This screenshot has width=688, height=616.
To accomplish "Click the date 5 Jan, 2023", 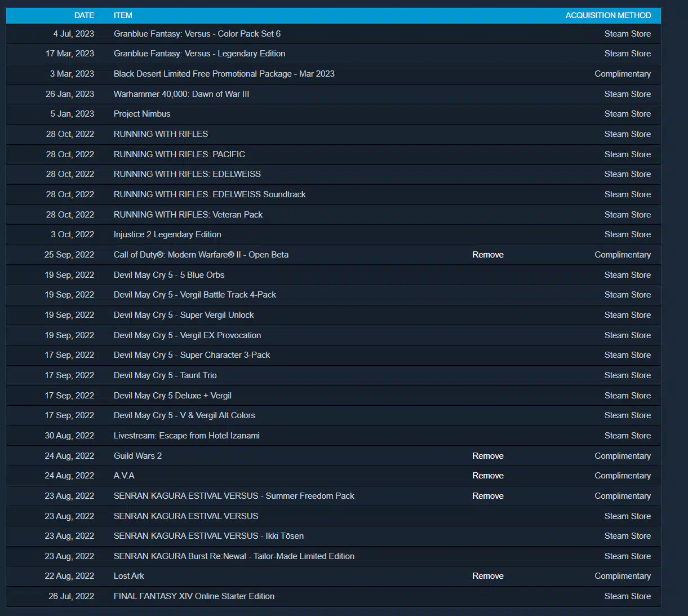I will coord(72,114).
